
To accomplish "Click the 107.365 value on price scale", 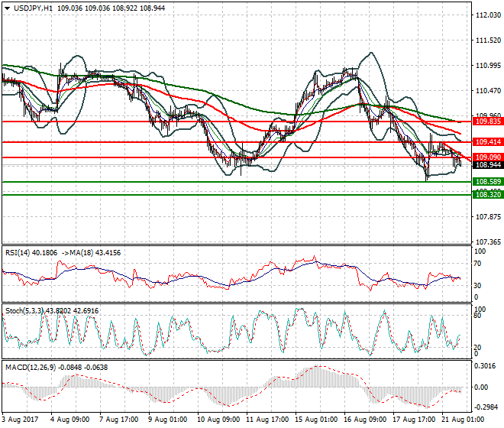I will click(x=487, y=242).
